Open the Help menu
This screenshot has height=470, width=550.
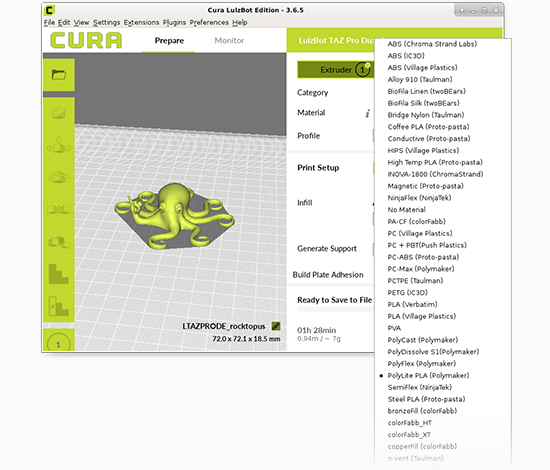240,22
